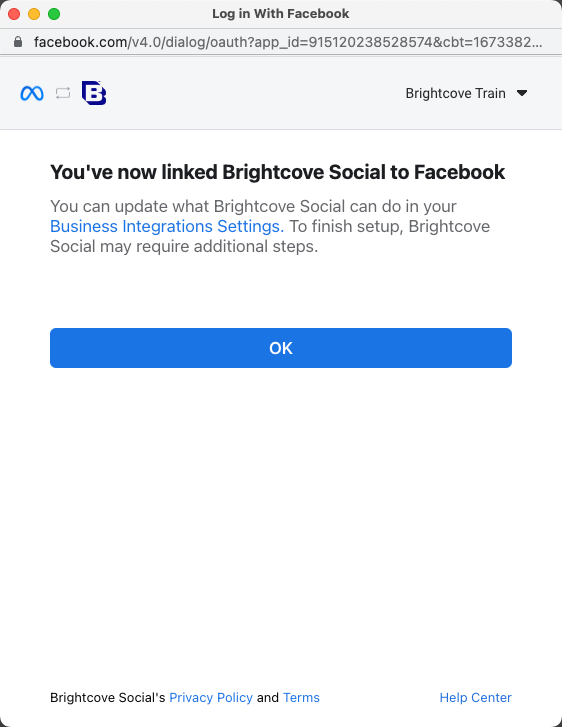This screenshot has width=562, height=727.
Task: Visit the Help Center link
Action: coord(476,697)
